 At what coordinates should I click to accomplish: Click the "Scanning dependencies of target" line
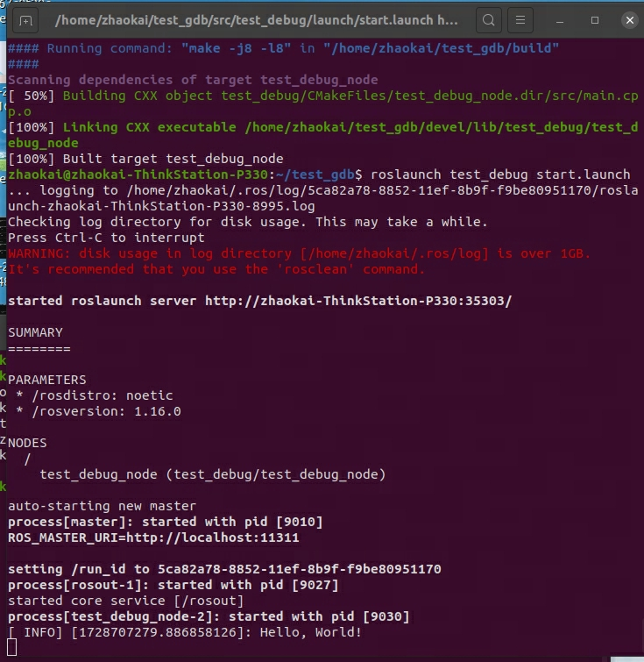click(193, 80)
